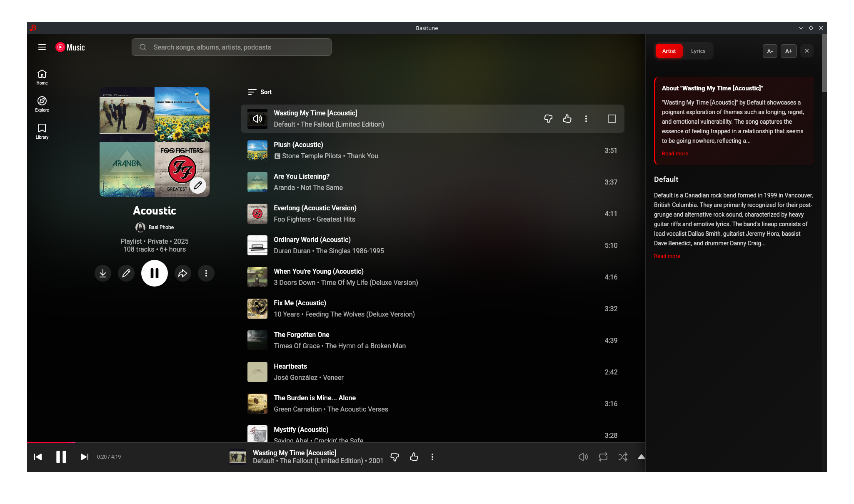Image resolution: width=854 pixels, height=504 pixels.
Task: Check the selection box on 'Wasting My Time [Acoustic]'
Action: tap(611, 119)
